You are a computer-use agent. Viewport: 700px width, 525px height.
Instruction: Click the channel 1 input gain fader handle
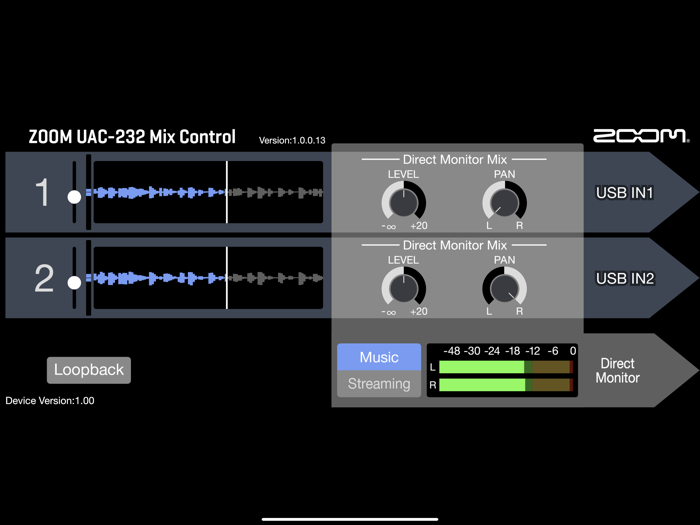[74, 197]
